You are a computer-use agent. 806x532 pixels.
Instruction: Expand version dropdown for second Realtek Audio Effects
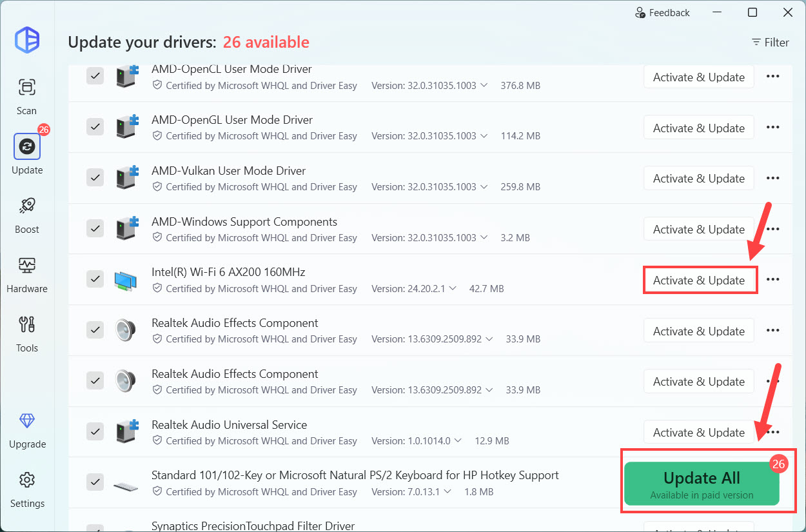coord(489,390)
